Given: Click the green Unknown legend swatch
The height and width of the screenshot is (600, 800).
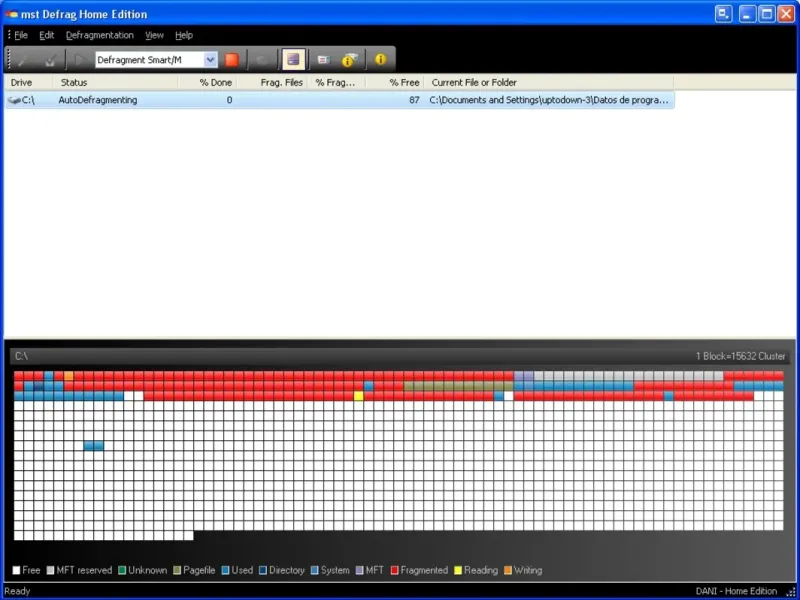Looking at the screenshot, I should click(x=122, y=570).
